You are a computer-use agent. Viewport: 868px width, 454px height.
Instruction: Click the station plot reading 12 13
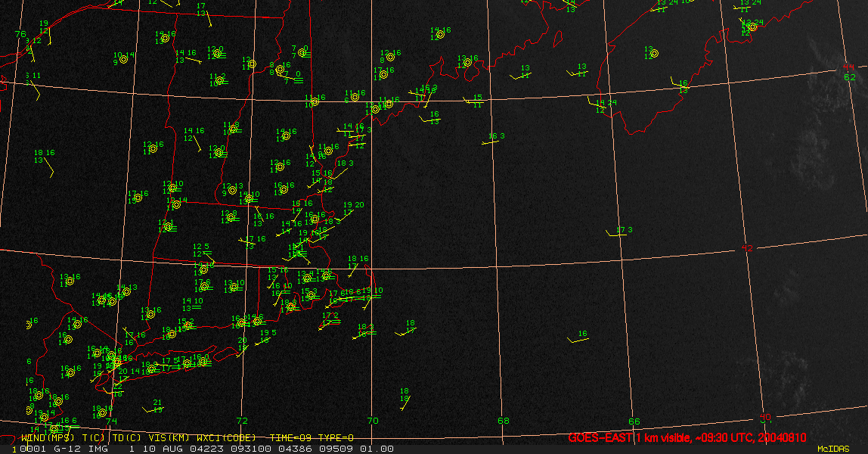tap(233, 190)
